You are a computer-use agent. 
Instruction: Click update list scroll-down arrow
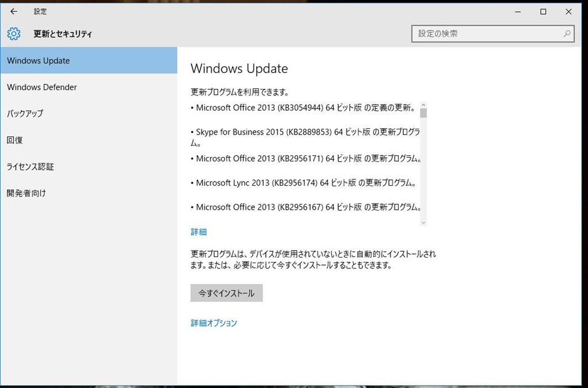pos(423,222)
